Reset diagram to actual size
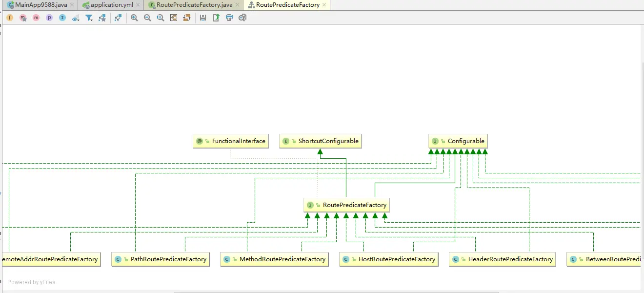644x293 pixels. coord(161,18)
